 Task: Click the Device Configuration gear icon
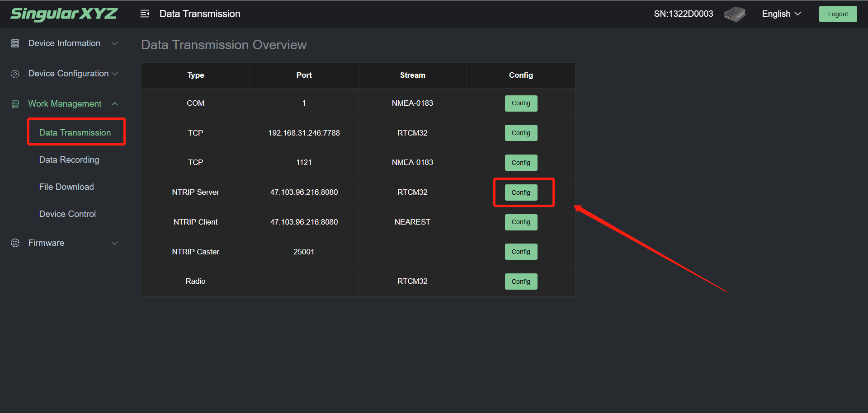click(x=15, y=74)
